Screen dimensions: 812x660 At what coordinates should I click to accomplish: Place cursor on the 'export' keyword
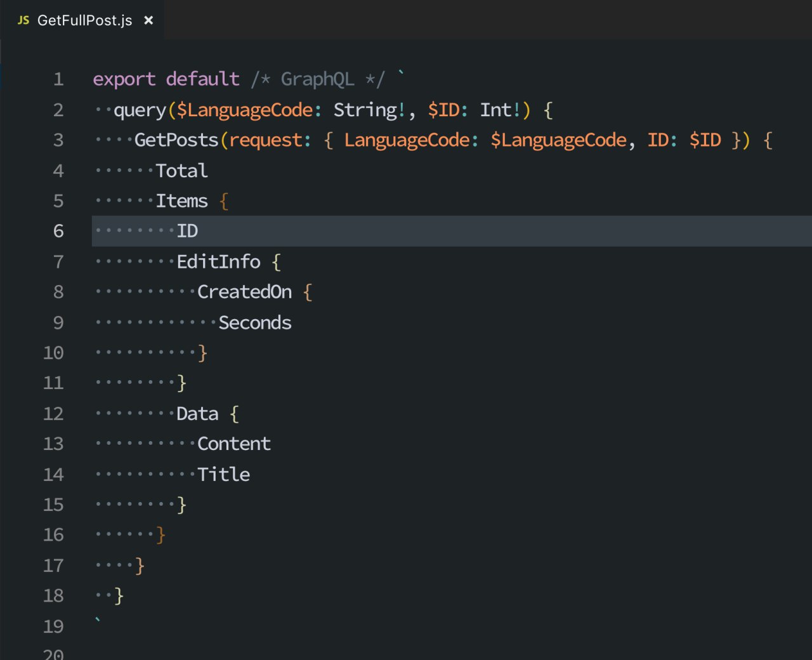pyautogui.click(x=124, y=79)
